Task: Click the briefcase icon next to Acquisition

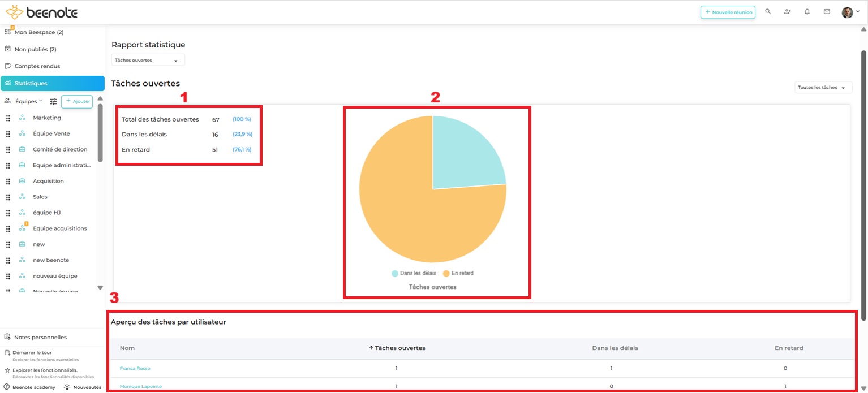Action: 22,181
